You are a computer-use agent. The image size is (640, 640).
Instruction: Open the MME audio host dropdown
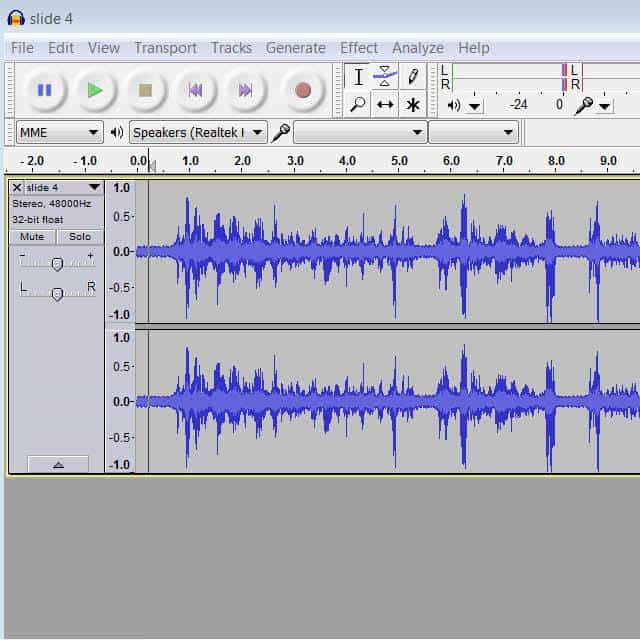click(x=60, y=132)
